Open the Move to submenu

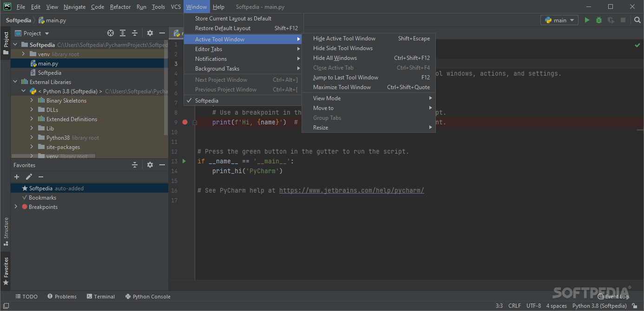pyautogui.click(x=369, y=108)
